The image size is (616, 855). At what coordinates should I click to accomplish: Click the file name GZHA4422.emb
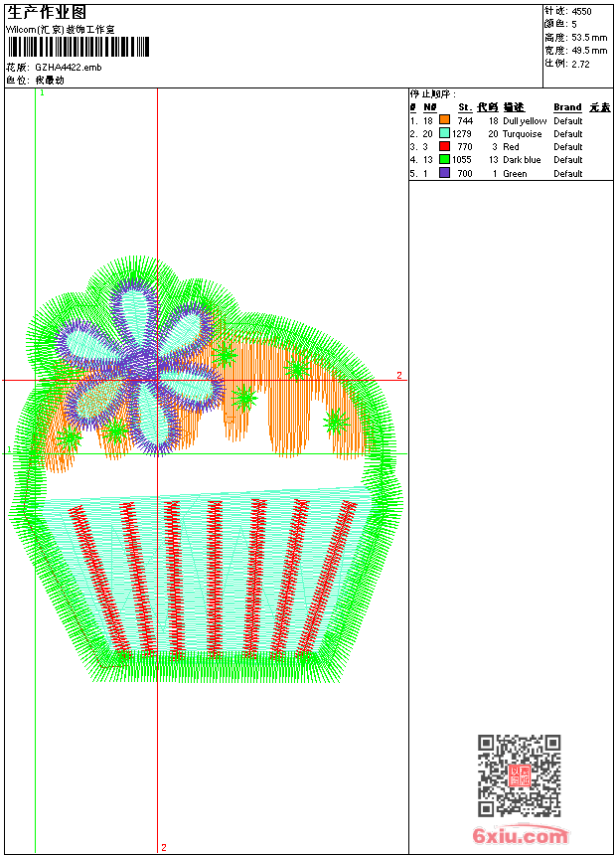point(68,67)
